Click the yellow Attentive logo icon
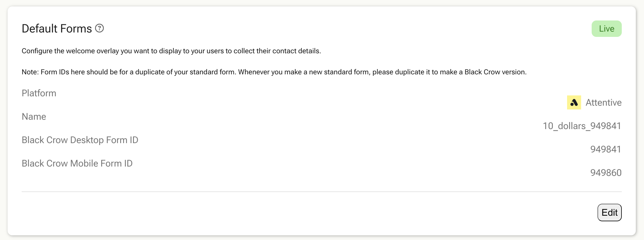This screenshot has width=644, height=240. tap(574, 102)
